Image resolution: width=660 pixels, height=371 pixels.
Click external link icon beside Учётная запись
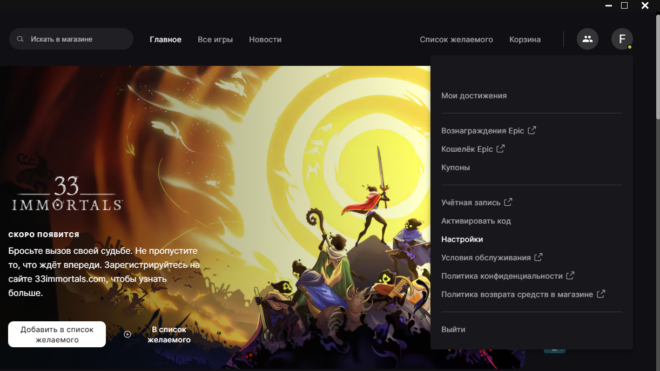click(x=508, y=202)
